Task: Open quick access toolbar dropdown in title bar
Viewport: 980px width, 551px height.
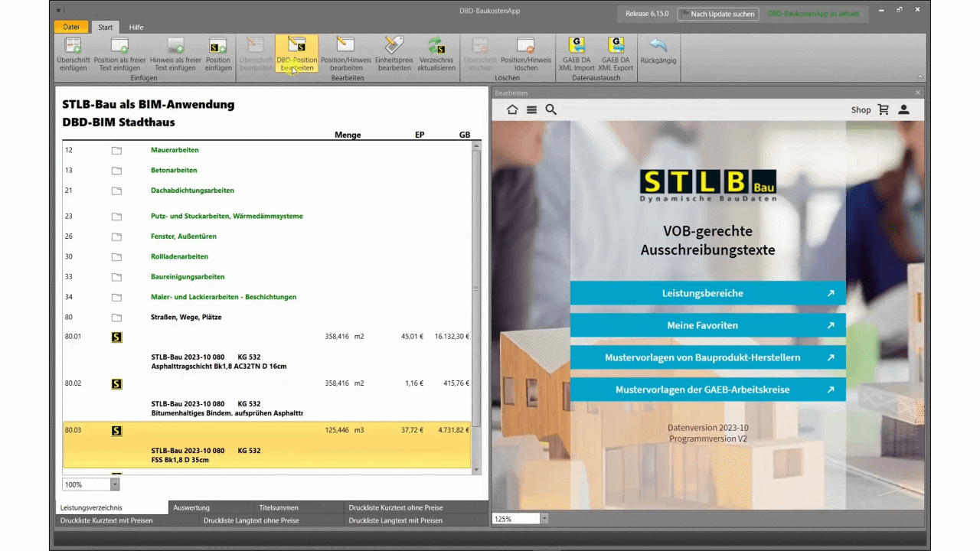Action: (x=60, y=11)
